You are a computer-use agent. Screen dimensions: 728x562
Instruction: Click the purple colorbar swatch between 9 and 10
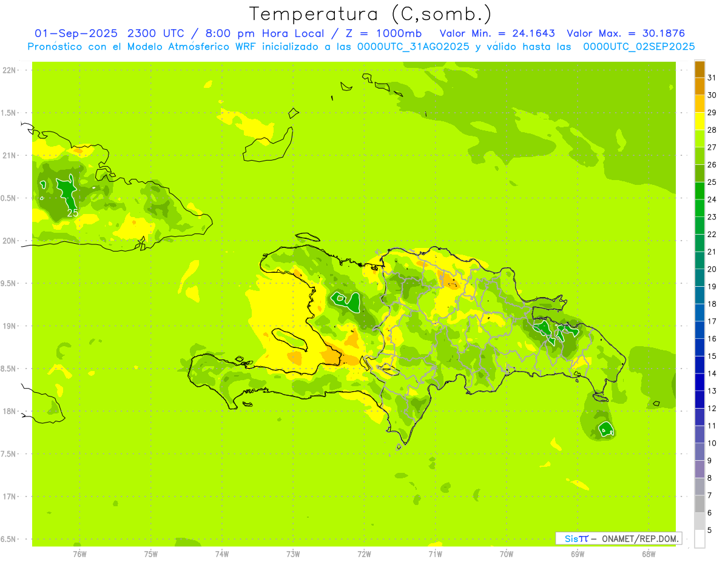pyautogui.click(x=699, y=452)
